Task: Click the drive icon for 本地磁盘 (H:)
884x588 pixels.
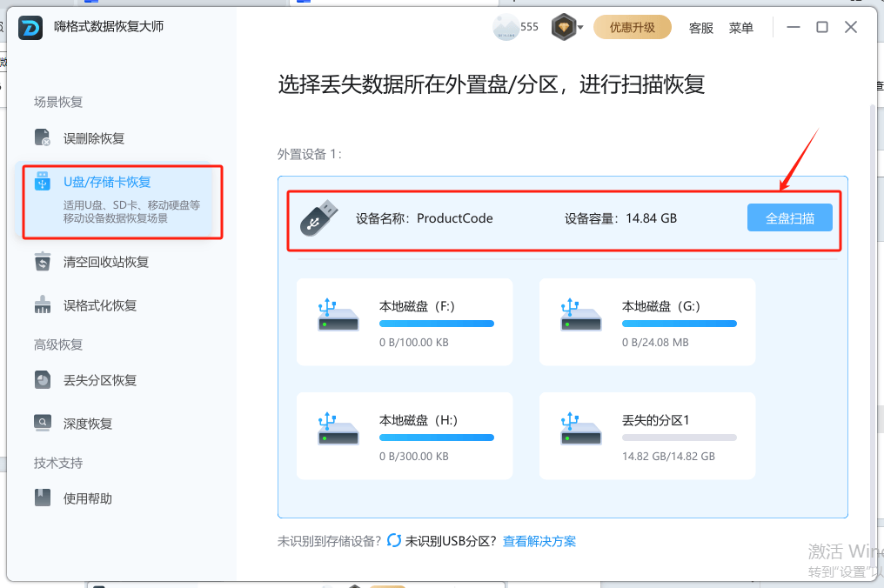Action: click(x=338, y=429)
